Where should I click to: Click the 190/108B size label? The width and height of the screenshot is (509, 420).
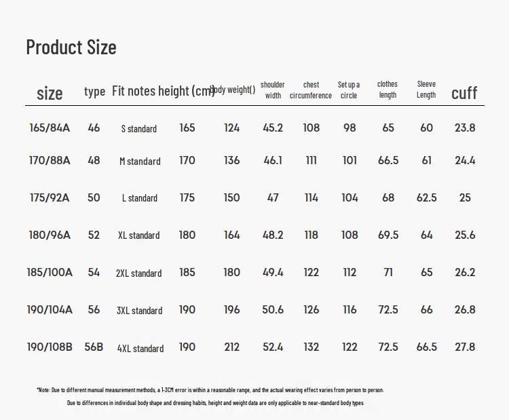(x=50, y=347)
